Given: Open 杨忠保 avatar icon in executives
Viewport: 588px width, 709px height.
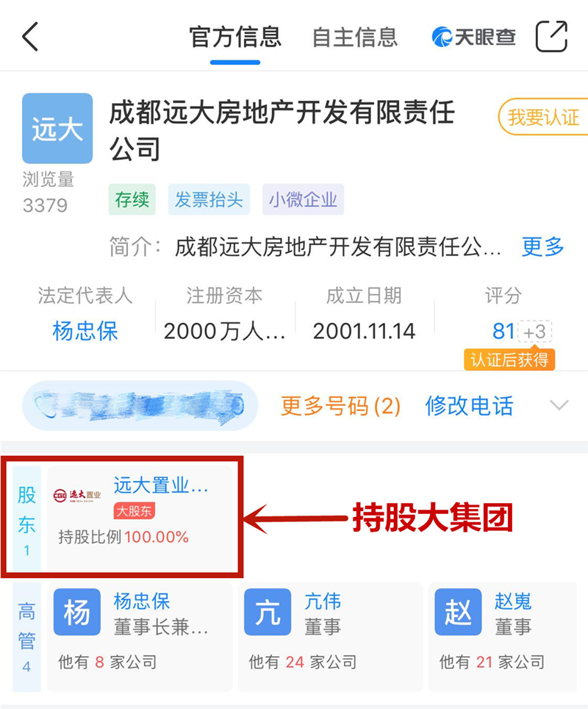Looking at the screenshot, I should [77, 612].
